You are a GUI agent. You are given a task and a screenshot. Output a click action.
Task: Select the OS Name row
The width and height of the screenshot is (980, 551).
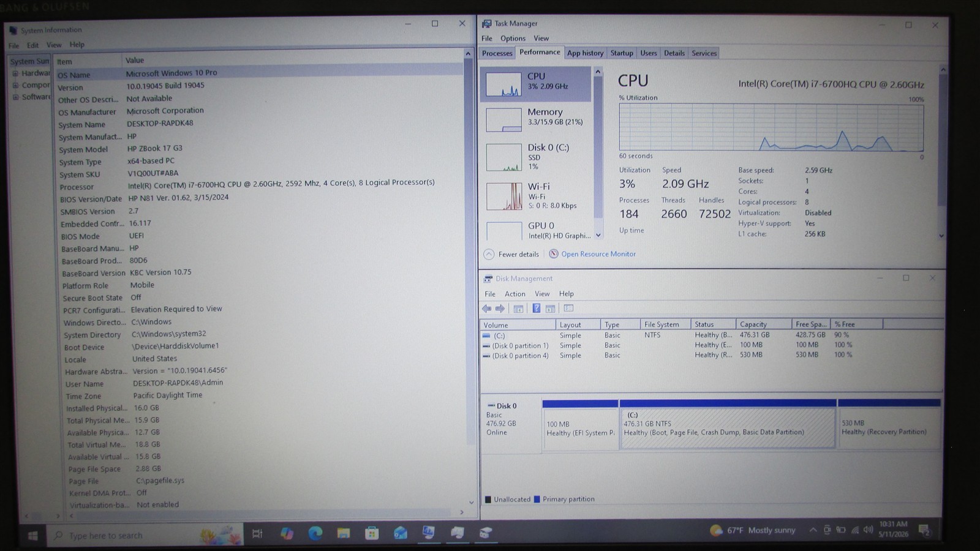(x=259, y=73)
